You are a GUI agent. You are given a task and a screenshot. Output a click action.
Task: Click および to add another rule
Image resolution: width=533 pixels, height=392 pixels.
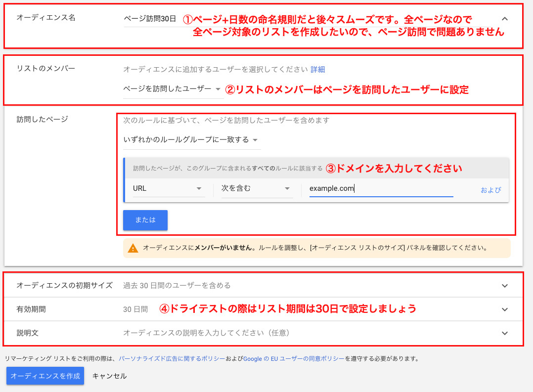coord(490,190)
